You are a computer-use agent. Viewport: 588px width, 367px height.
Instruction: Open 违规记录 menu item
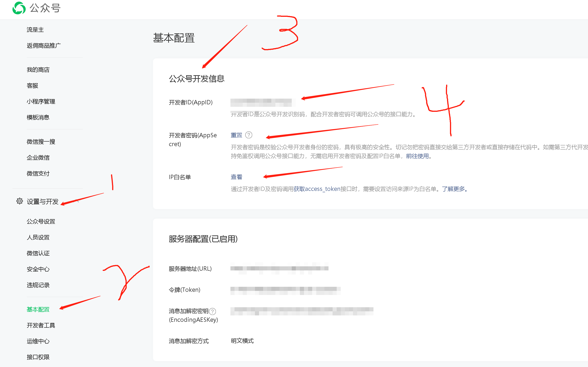click(38, 285)
